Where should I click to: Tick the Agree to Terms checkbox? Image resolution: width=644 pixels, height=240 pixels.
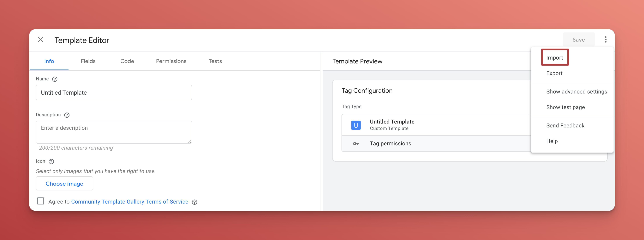click(41, 201)
